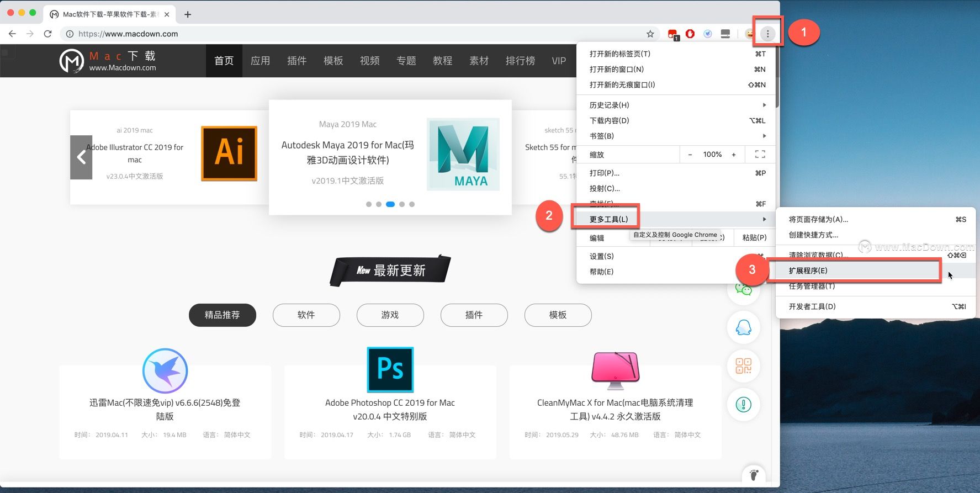Click the QQ penguin sidebar icon
The width and height of the screenshot is (980, 493).
pyautogui.click(x=744, y=327)
